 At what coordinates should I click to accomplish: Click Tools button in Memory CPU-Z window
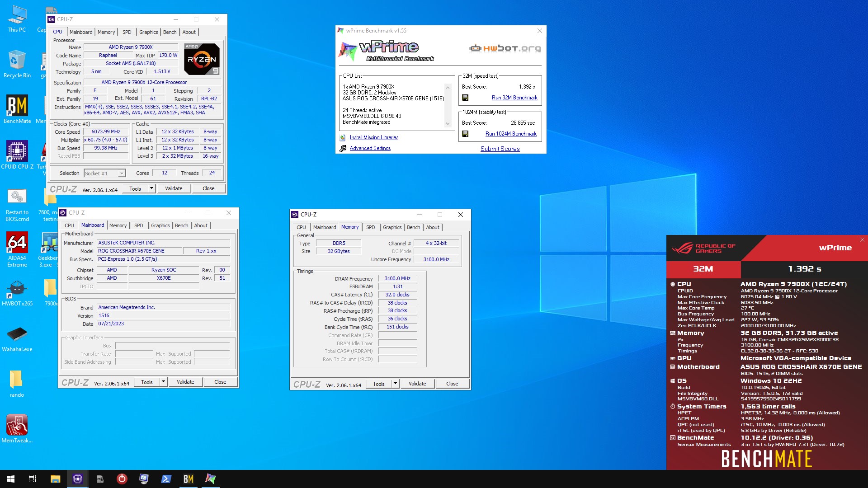pos(379,384)
